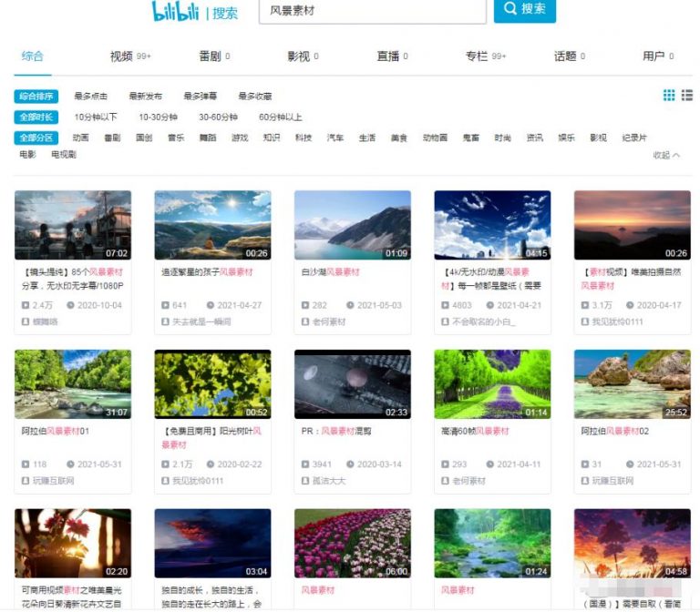Image resolution: width=700 pixels, height=612 pixels.
Task: Switch to list view layout icon
Action: [687, 96]
